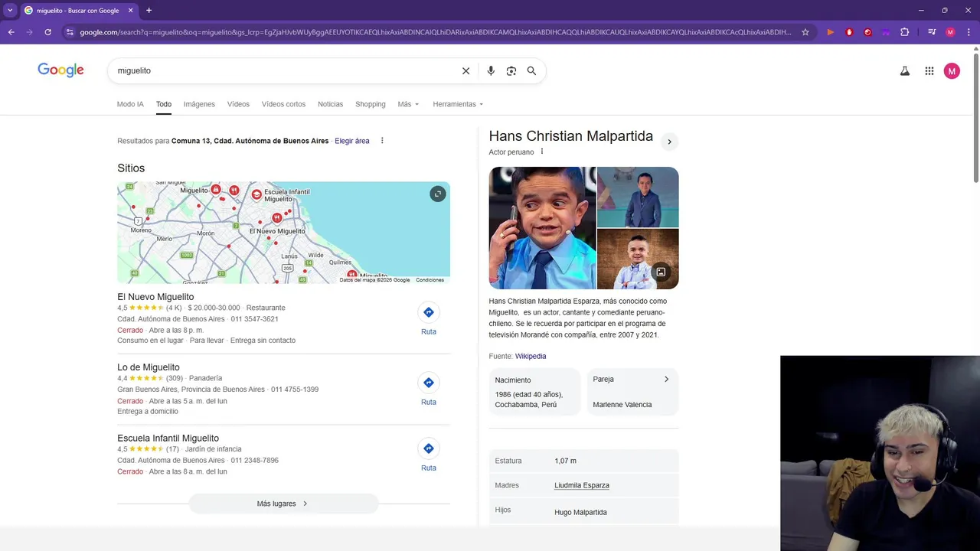Open image gallery icon on photo
The height and width of the screenshot is (551, 980).
point(661,272)
